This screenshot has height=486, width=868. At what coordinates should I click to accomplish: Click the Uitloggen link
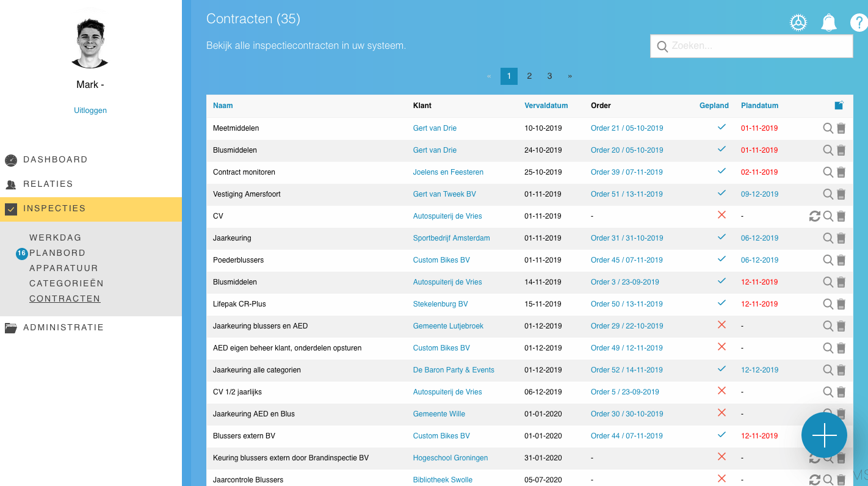tap(90, 111)
